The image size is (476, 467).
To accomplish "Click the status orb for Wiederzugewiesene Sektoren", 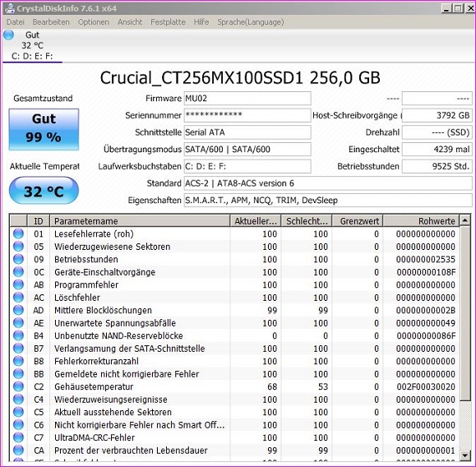I will (x=18, y=247).
